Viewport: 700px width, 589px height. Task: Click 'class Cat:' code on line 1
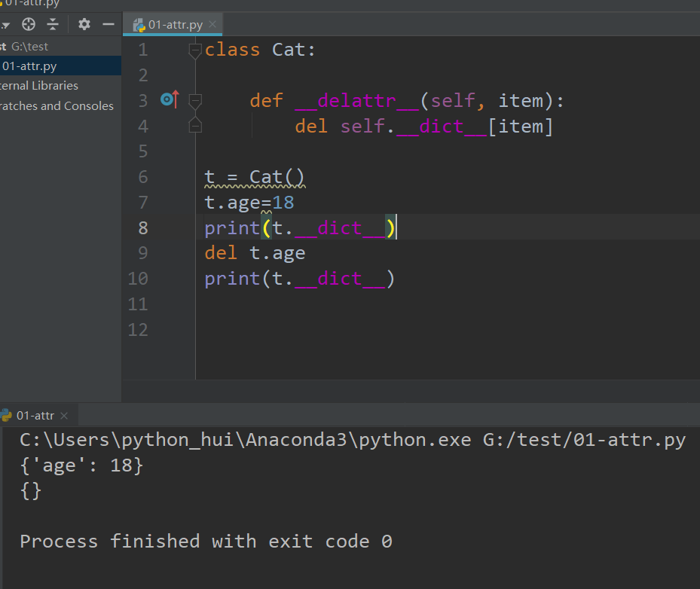coord(260,50)
